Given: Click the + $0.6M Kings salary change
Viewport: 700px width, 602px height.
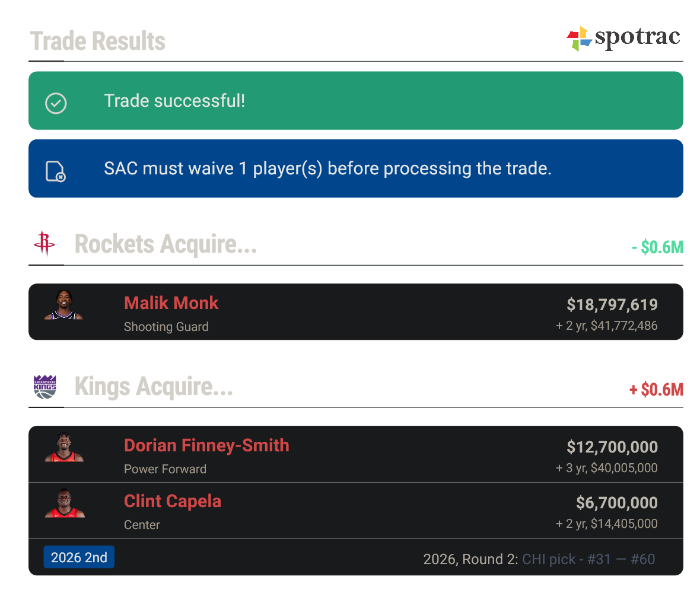Looking at the screenshot, I should pos(656,390).
